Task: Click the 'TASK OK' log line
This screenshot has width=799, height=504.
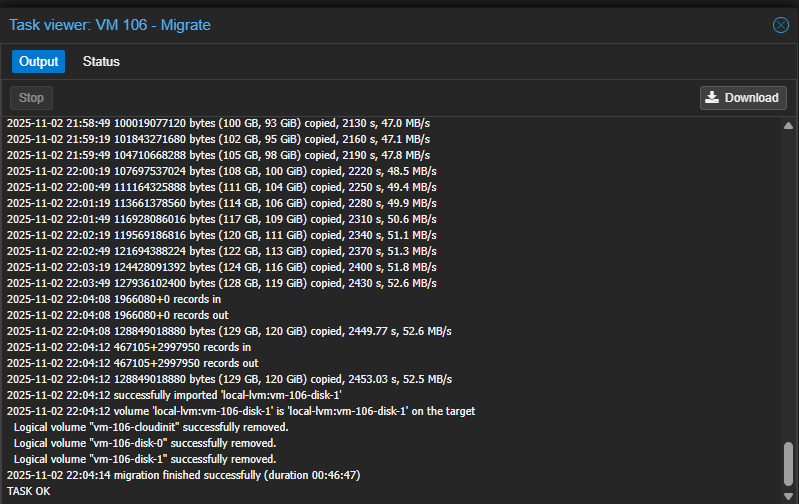Action: point(28,491)
